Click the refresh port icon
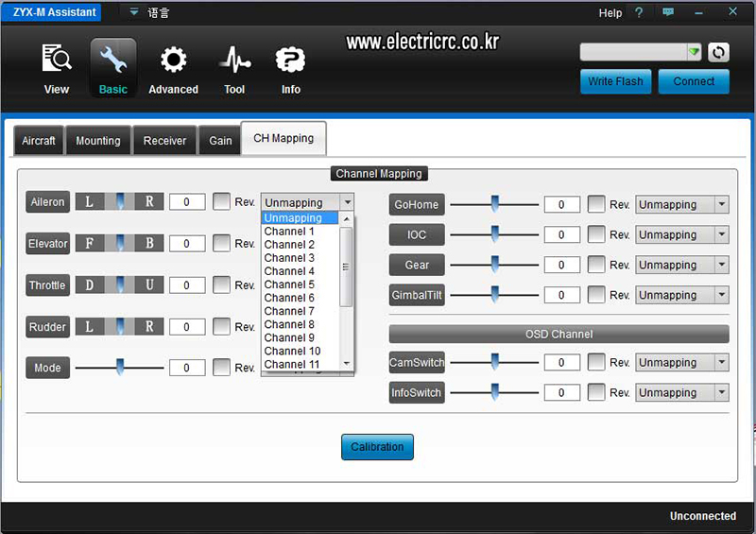 [718, 52]
